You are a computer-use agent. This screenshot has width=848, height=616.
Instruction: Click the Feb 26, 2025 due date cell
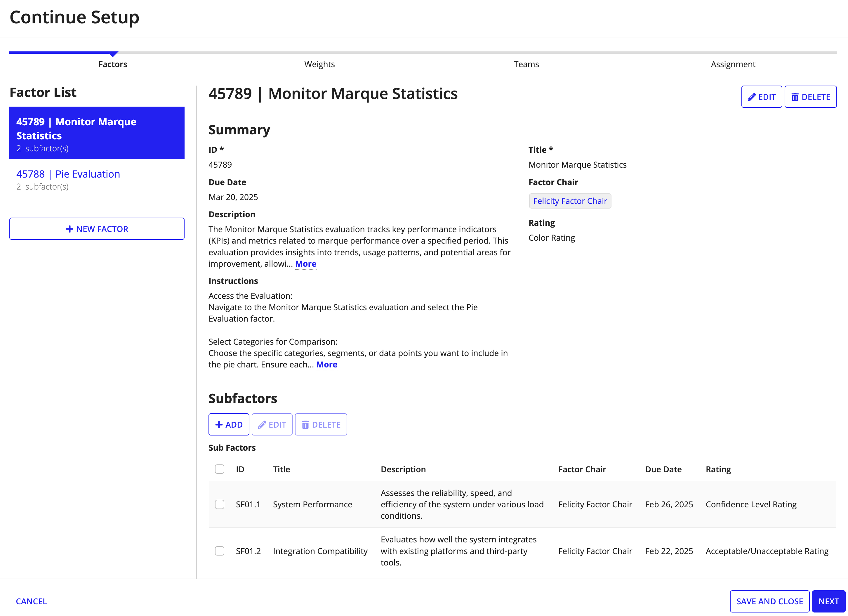(x=669, y=504)
